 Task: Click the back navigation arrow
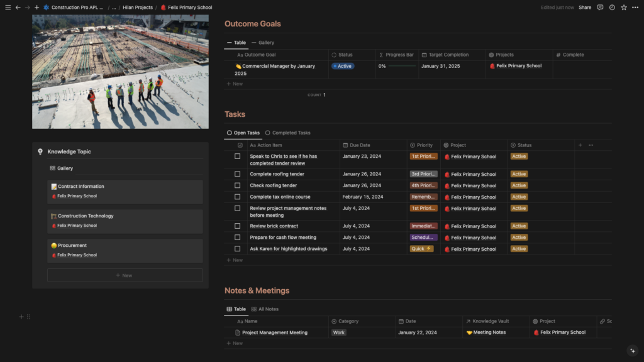coord(18,8)
